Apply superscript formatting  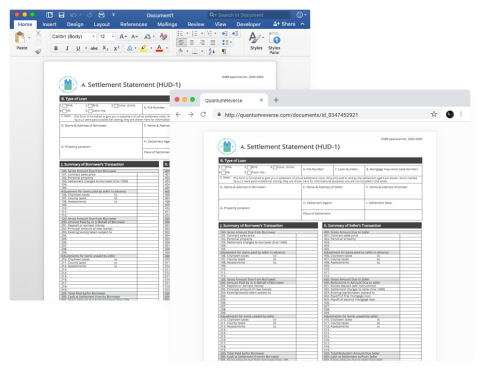116,48
